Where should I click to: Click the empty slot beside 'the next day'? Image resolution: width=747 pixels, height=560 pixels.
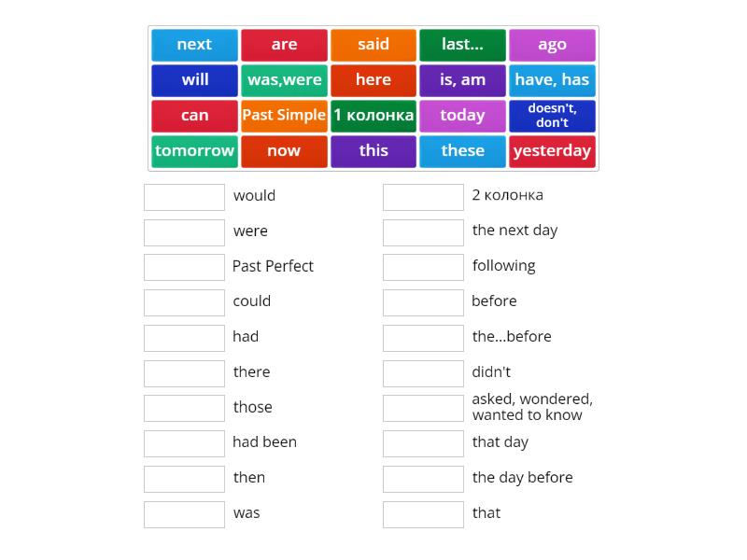click(423, 231)
